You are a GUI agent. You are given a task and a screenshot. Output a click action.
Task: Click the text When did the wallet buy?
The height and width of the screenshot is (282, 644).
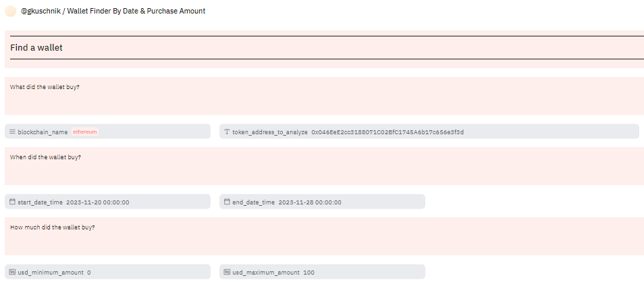tap(46, 157)
